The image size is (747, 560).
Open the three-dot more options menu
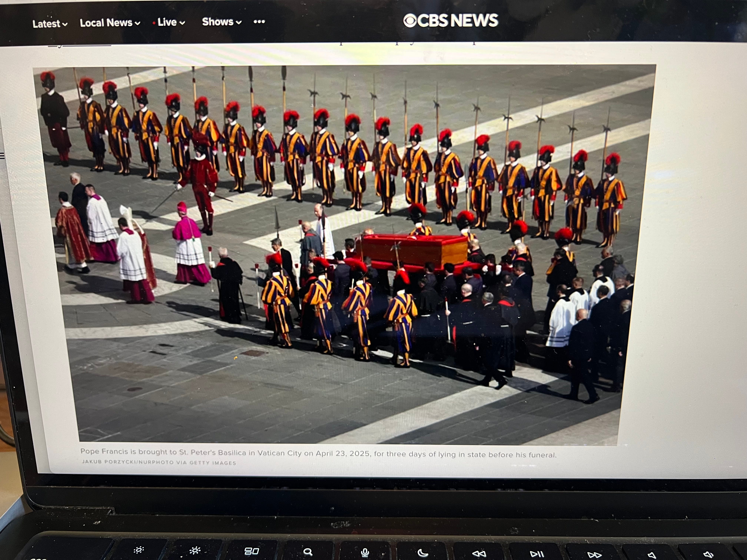click(259, 22)
